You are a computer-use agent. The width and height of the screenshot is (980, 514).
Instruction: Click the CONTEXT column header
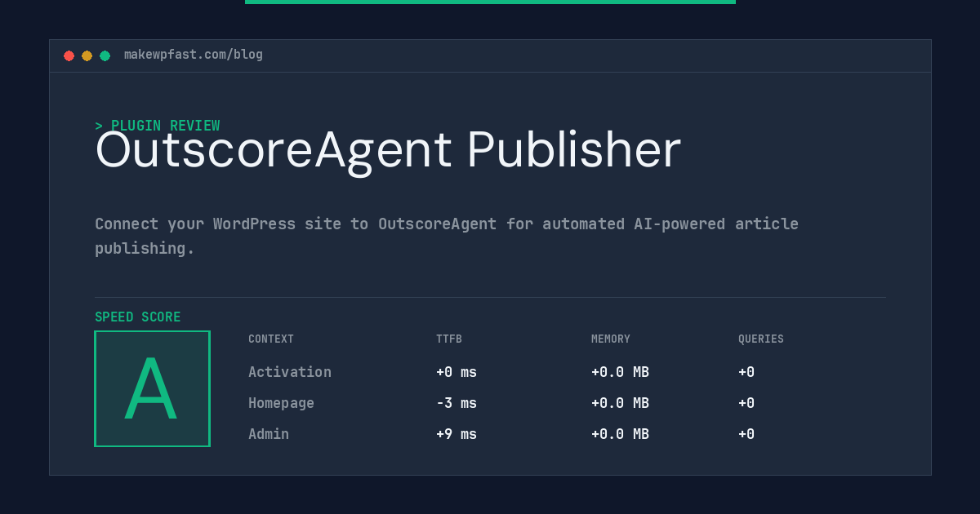coord(271,339)
